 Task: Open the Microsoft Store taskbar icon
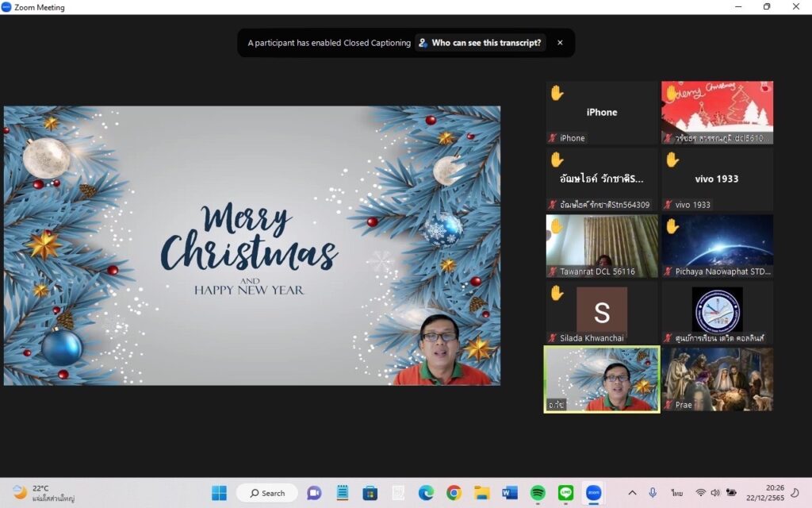[x=370, y=493]
